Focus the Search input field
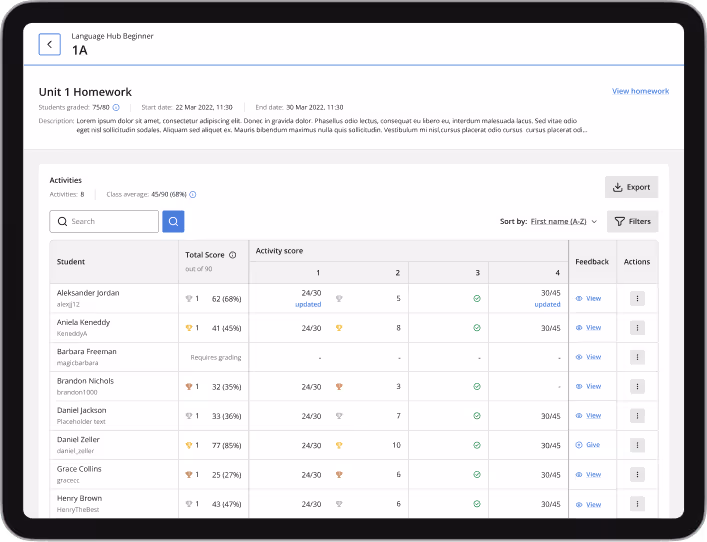 point(104,221)
